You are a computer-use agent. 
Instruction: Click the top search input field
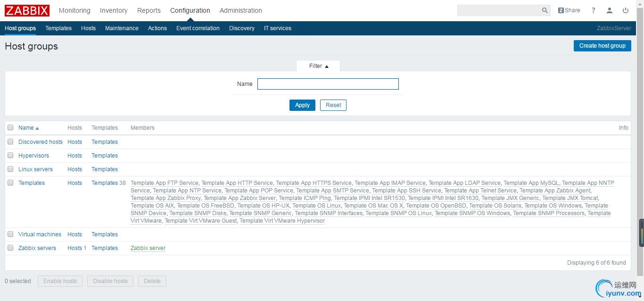point(499,10)
